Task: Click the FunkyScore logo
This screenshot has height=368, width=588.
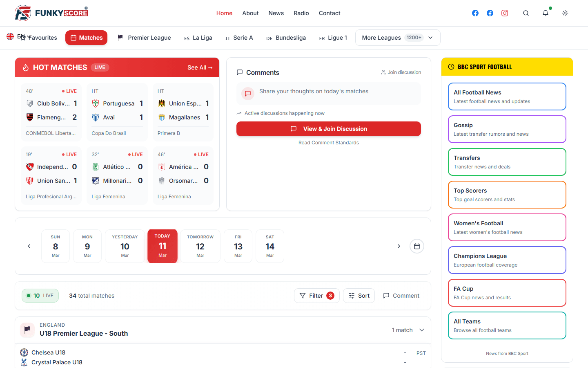Action: pos(51,13)
